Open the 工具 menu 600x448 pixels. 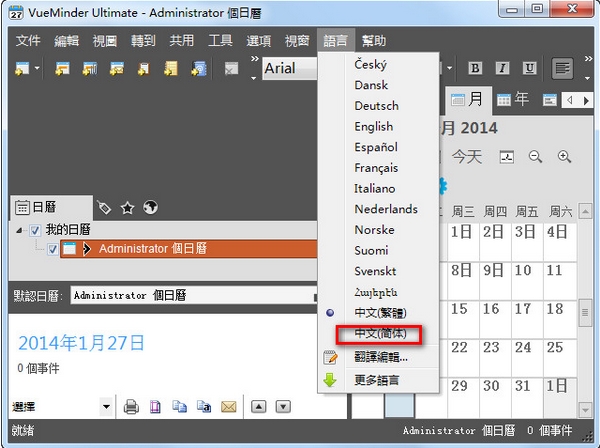coord(220,40)
